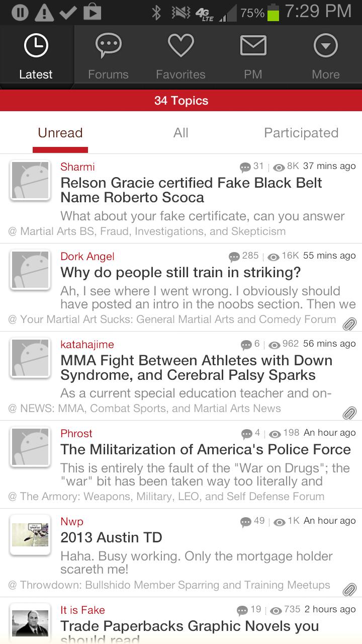This screenshot has width=362, height=644.
Task: Switch to the Participated tab
Action: [x=301, y=133]
